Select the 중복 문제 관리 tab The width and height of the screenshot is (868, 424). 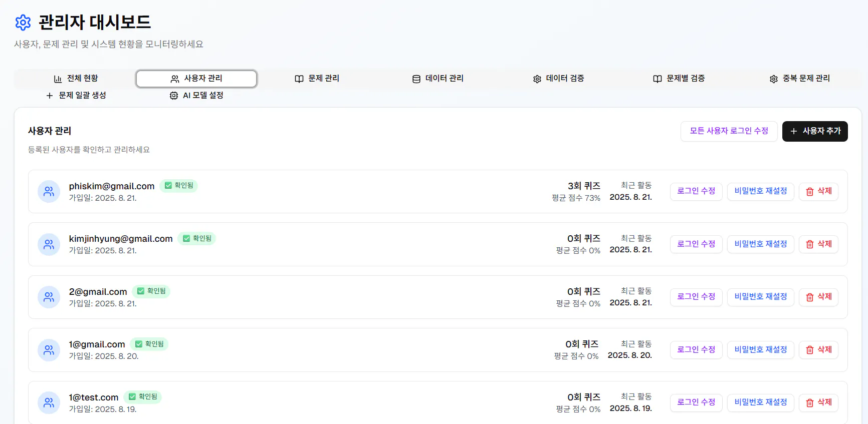click(x=800, y=79)
